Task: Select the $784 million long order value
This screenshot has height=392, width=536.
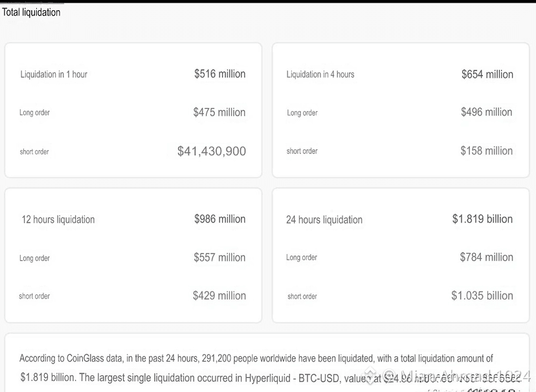Action: (486, 257)
